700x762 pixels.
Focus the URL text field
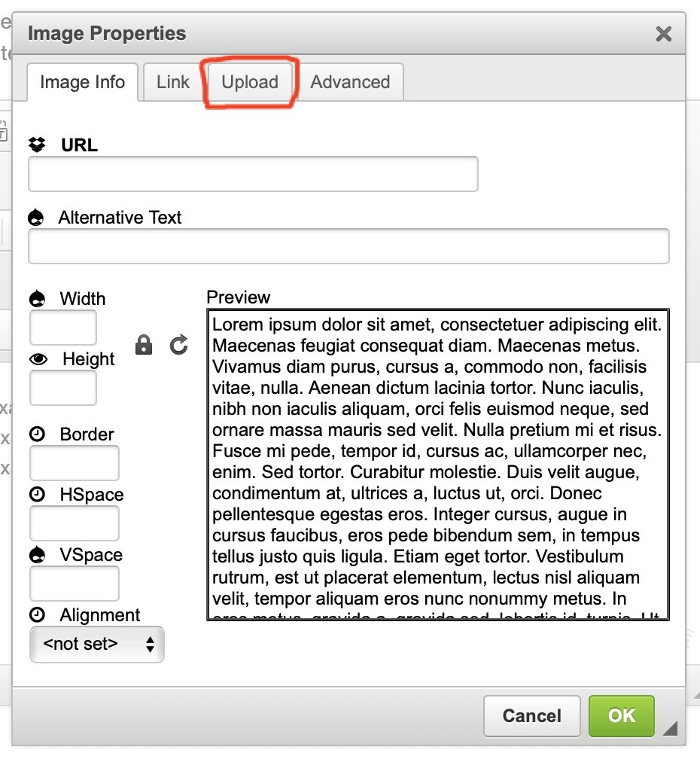253,174
